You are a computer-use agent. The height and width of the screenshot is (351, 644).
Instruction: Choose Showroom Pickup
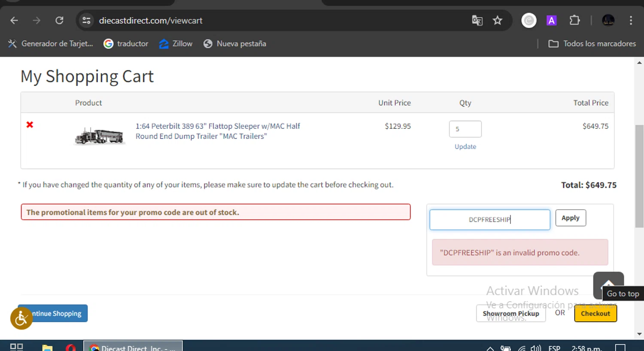click(x=510, y=313)
